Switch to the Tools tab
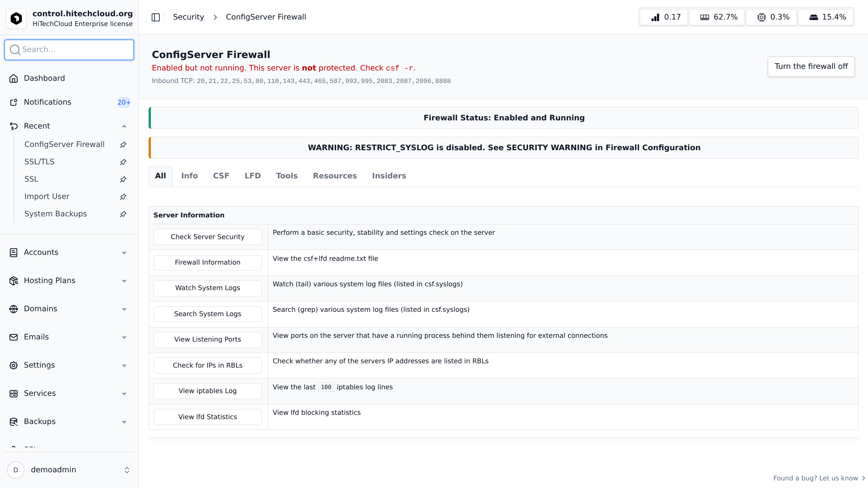This screenshot has width=868, height=488. (287, 176)
